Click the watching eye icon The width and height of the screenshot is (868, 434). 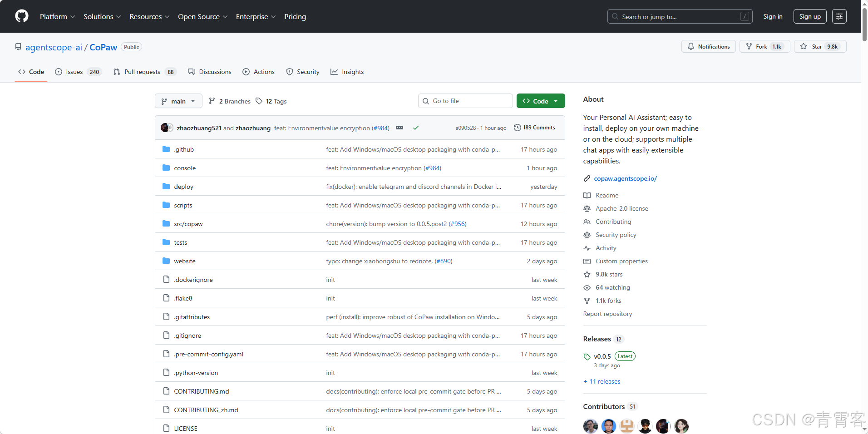coord(587,288)
